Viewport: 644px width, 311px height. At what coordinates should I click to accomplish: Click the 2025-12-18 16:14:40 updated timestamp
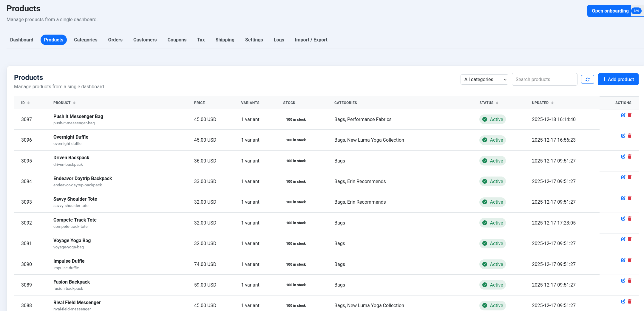click(554, 119)
